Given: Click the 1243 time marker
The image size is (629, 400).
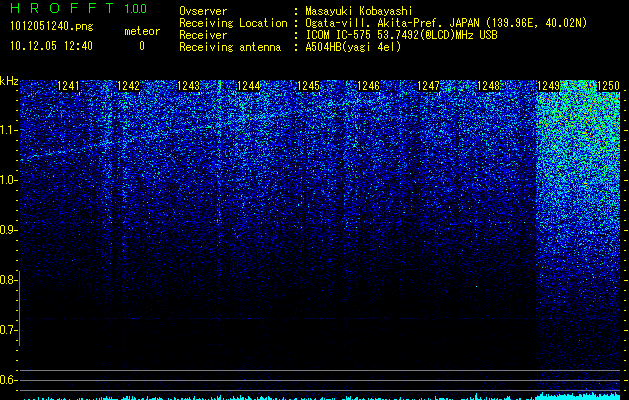Looking at the screenshot, I should 189,85.
